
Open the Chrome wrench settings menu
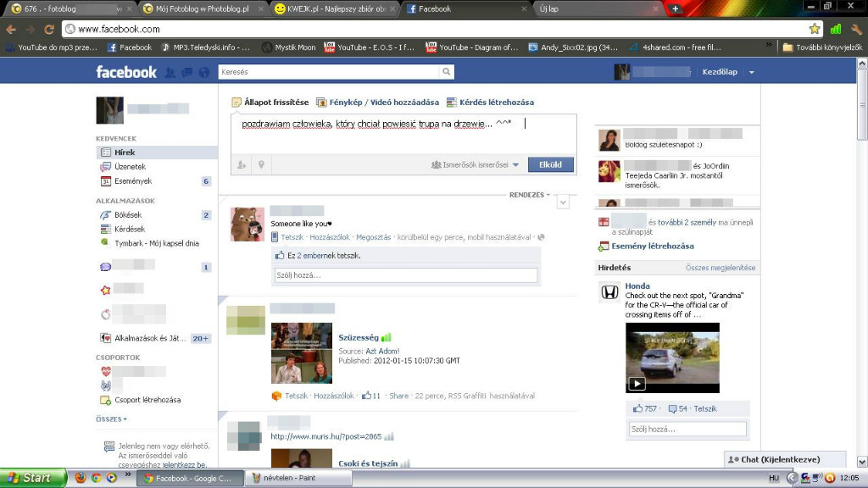856,30
